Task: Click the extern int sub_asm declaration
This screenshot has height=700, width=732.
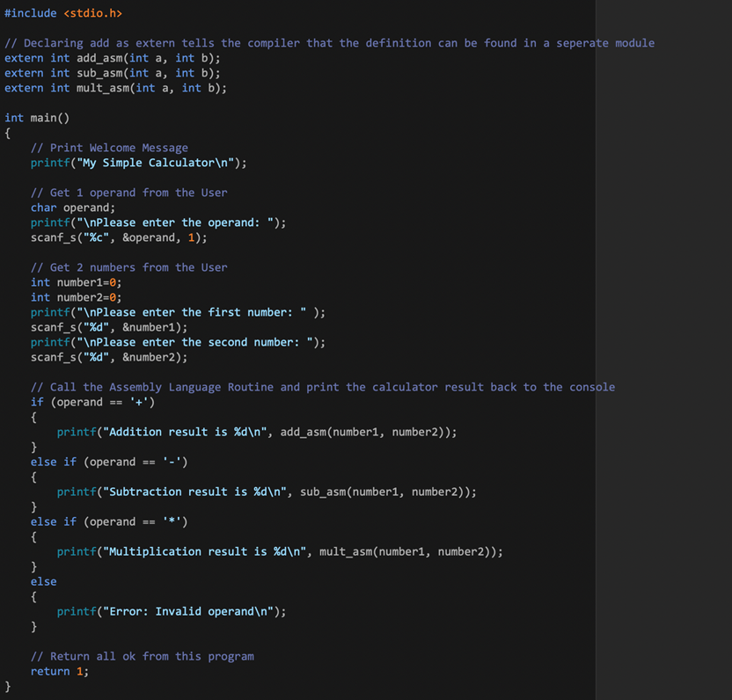Action: [113, 73]
